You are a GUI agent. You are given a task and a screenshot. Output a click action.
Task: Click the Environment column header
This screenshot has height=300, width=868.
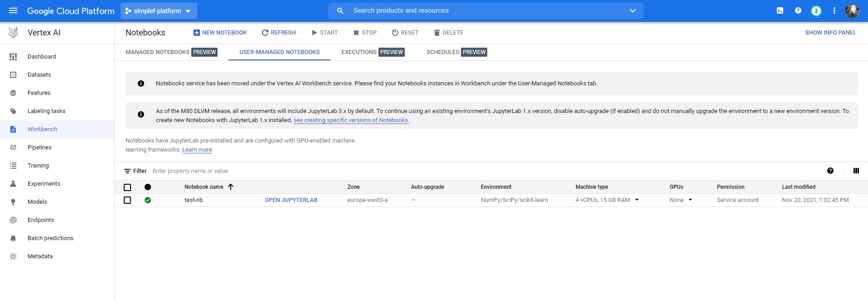point(496,187)
